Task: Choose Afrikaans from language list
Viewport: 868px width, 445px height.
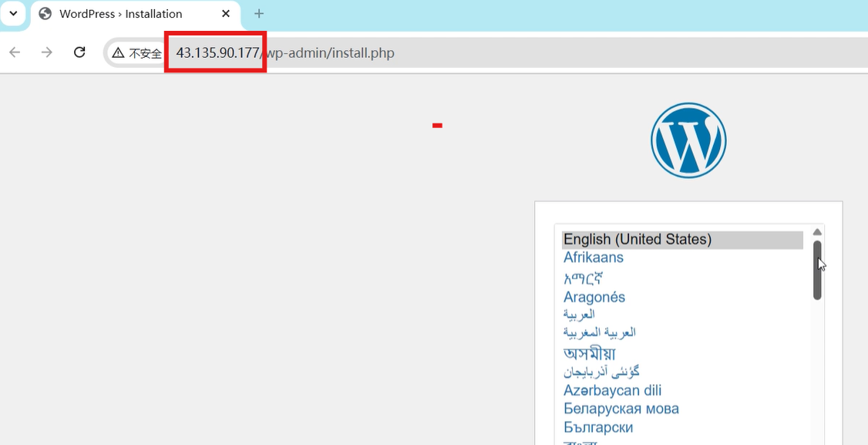Action: (x=594, y=257)
